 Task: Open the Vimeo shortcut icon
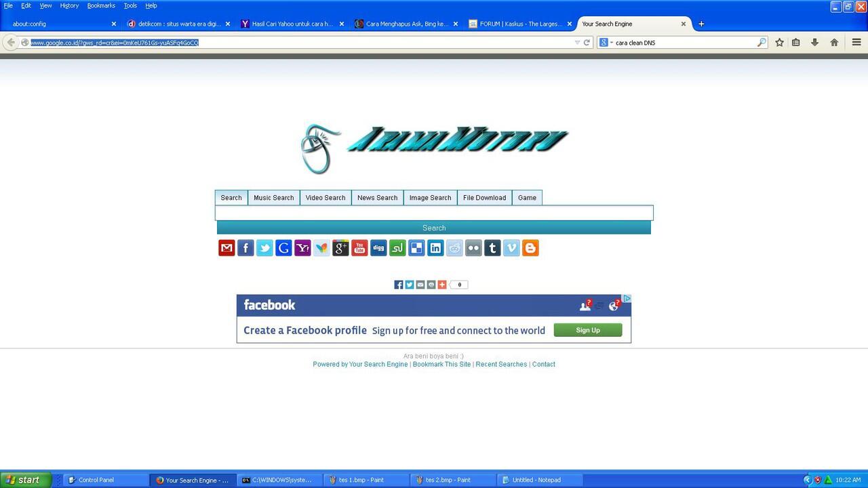[511, 248]
